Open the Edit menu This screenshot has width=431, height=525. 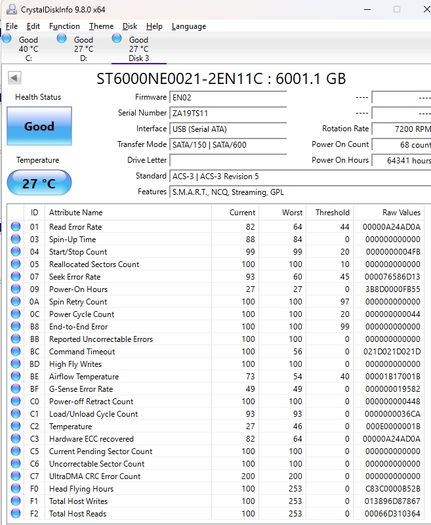(x=33, y=26)
